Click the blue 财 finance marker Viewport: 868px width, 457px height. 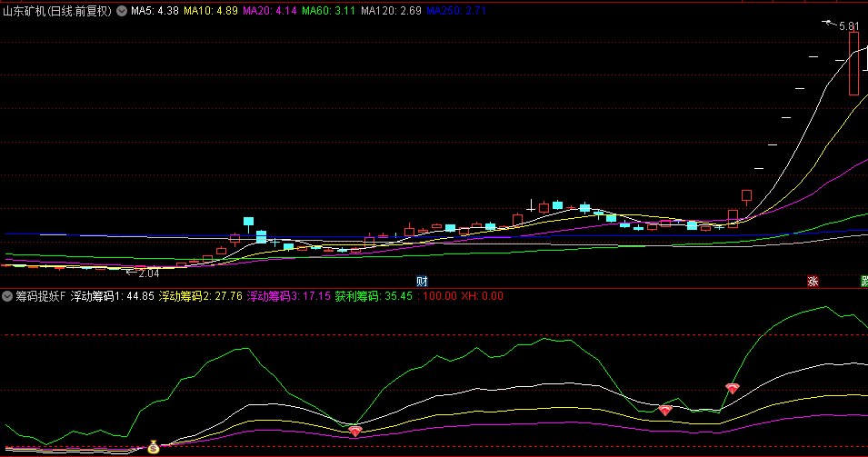(421, 282)
